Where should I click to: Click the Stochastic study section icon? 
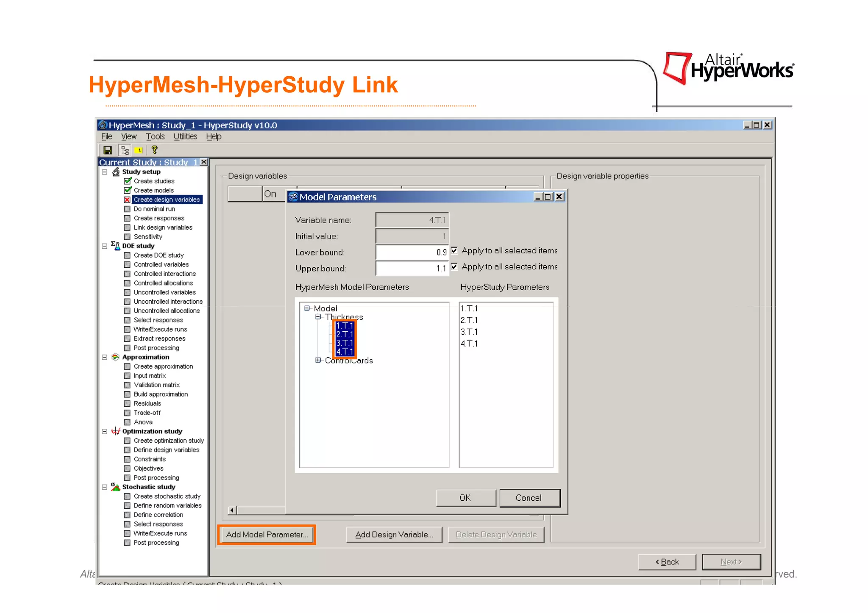(115, 487)
